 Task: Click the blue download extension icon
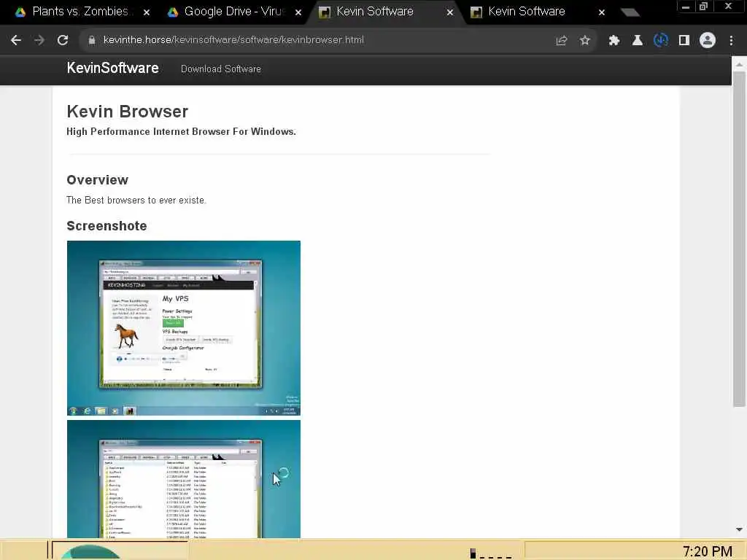pos(660,41)
